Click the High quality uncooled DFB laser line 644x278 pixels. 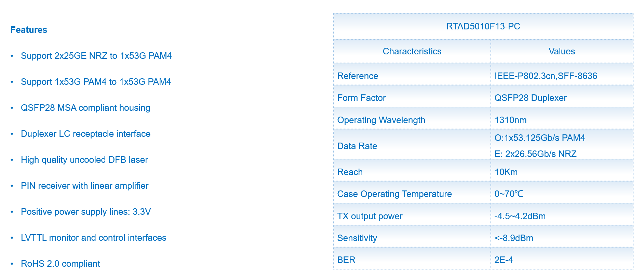[x=84, y=160]
